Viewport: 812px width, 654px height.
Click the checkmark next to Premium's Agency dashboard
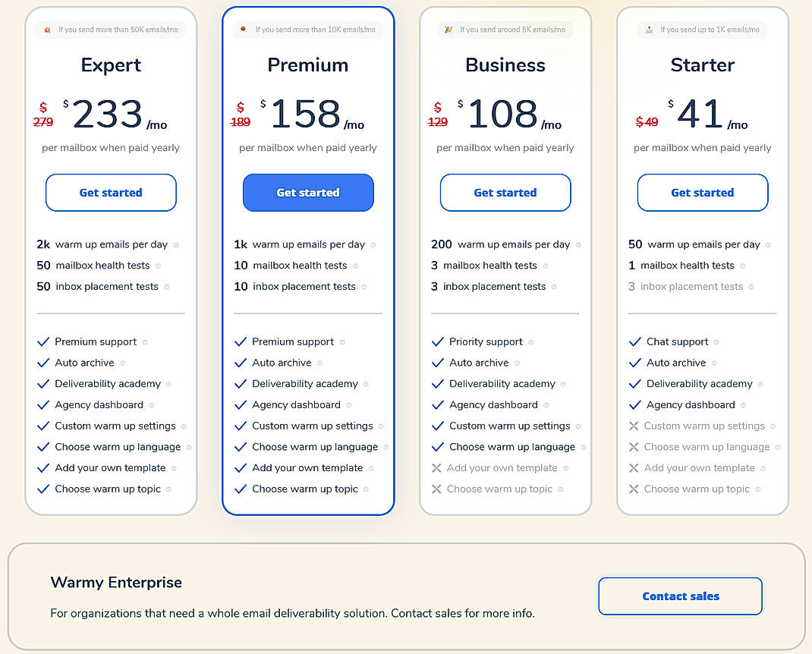(241, 404)
